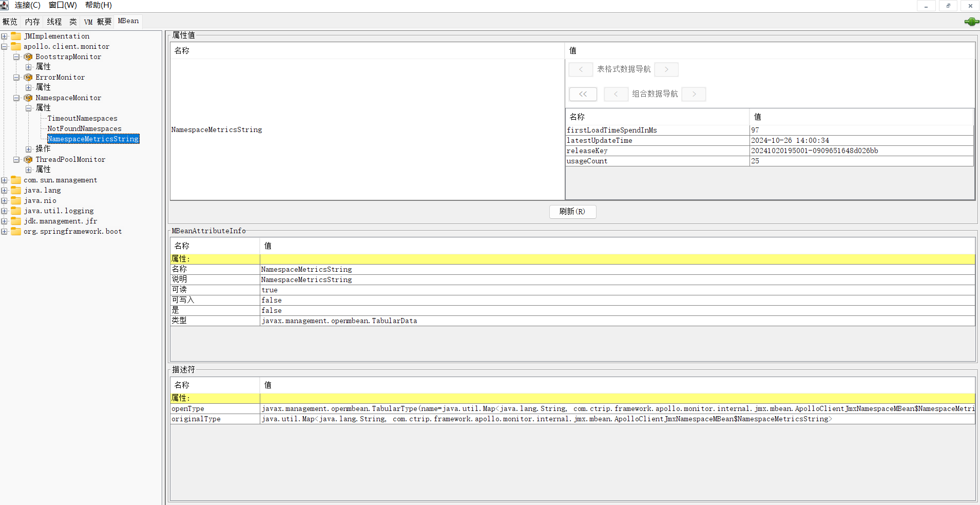Select the latestUpdateTime row
The height and width of the screenshot is (505, 980).
pos(770,141)
